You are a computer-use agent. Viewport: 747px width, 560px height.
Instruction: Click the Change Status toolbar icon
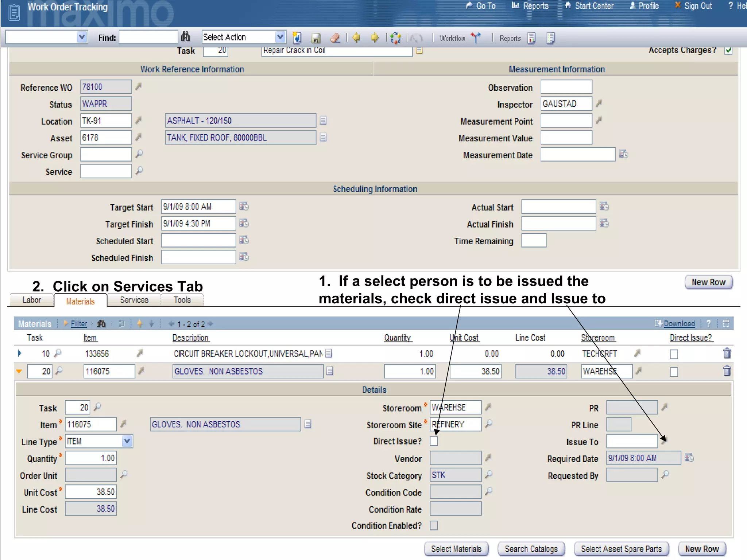pos(395,38)
